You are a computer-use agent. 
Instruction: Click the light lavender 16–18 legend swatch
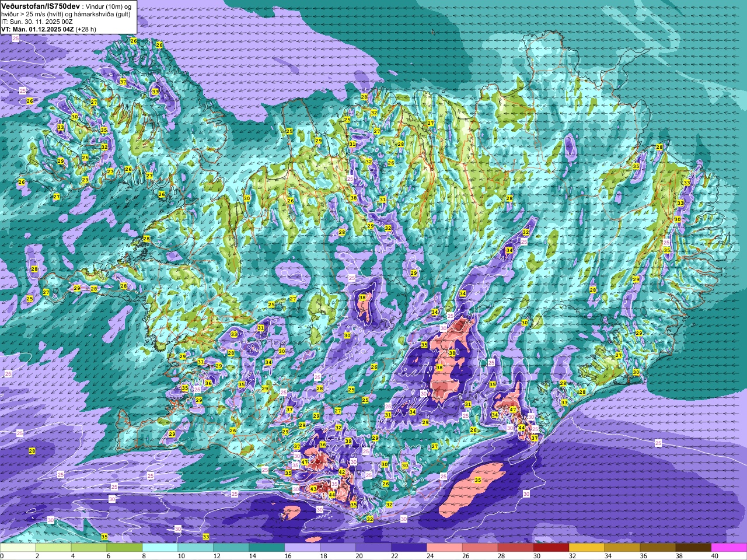(x=302, y=548)
